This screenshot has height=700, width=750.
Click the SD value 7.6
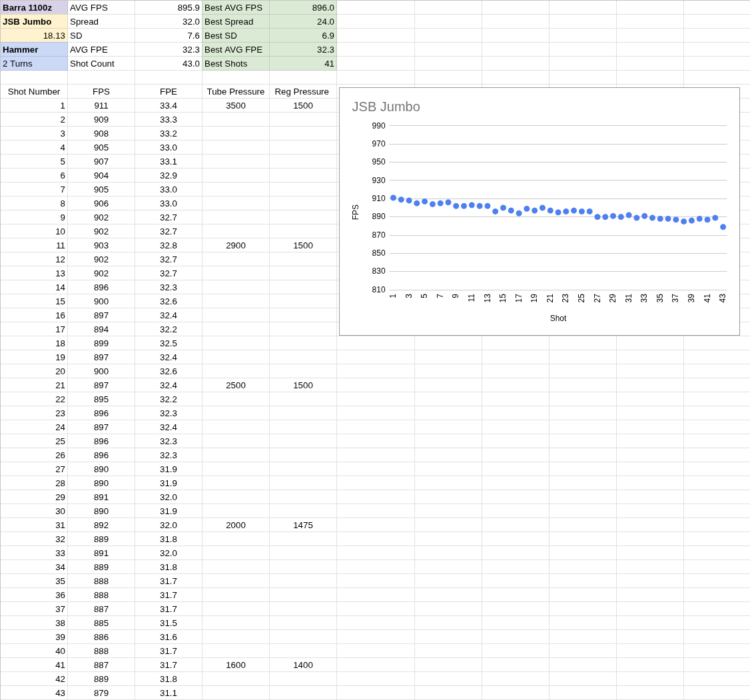click(169, 36)
